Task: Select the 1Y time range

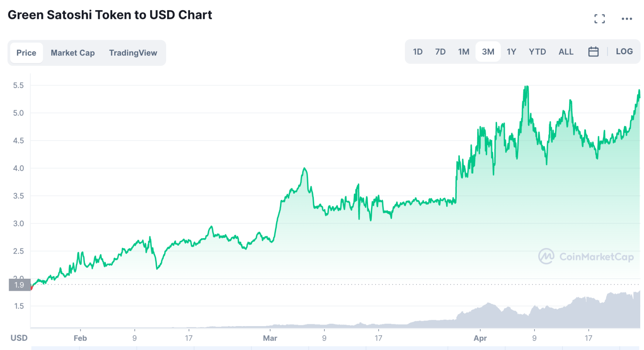Action: pos(511,52)
